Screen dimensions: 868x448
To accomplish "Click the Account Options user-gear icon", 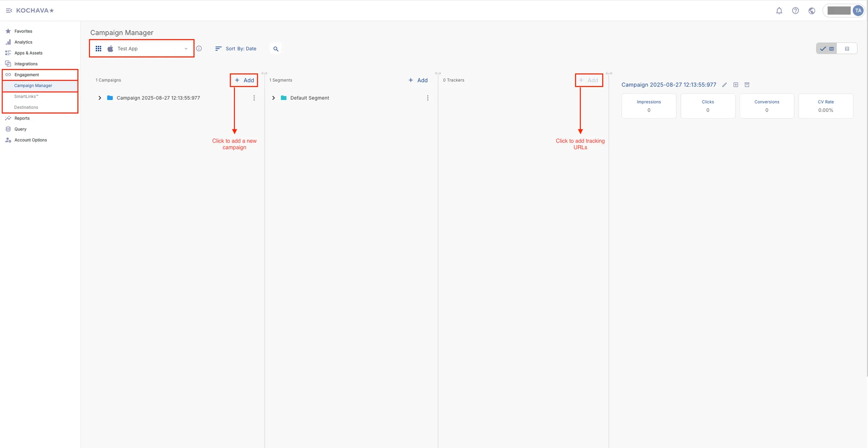I will (x=8, y=140).
